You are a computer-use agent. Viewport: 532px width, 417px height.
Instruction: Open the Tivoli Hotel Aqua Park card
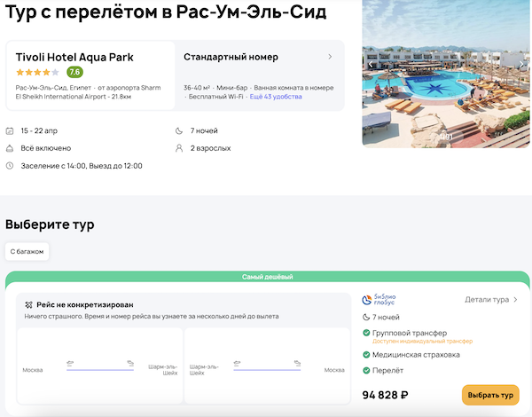tap(74, 58)
